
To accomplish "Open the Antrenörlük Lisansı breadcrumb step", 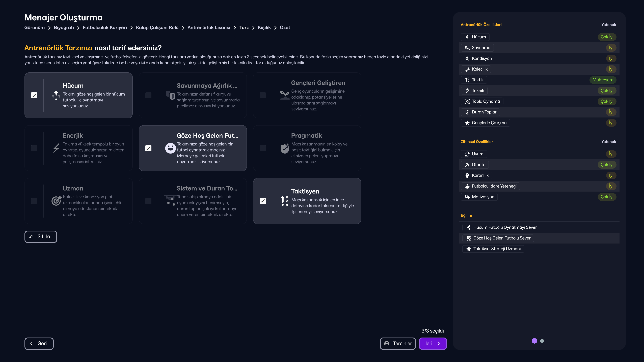I will [x=209, y=27].
